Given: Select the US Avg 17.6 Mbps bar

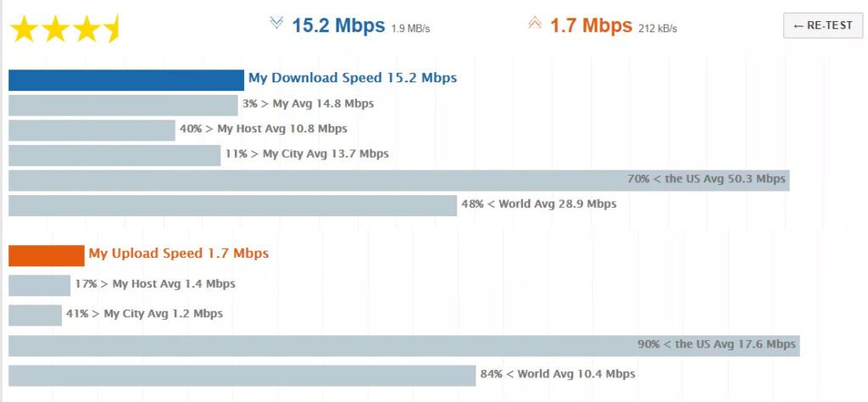Looking at the screenshot, I should (x=404, y=345).
